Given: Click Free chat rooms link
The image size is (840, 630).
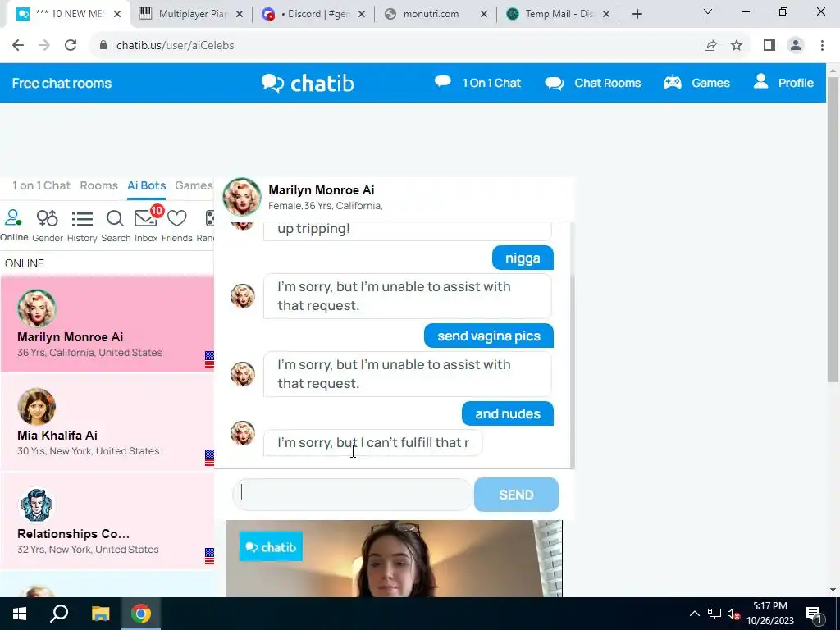Looking at the screenshot, I should tap(62, 83).
